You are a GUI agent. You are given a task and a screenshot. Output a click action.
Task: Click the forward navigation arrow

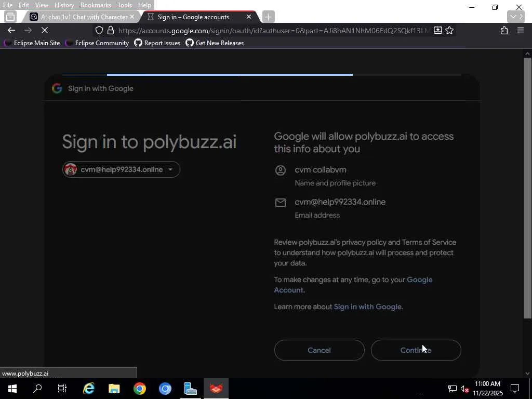28,30
